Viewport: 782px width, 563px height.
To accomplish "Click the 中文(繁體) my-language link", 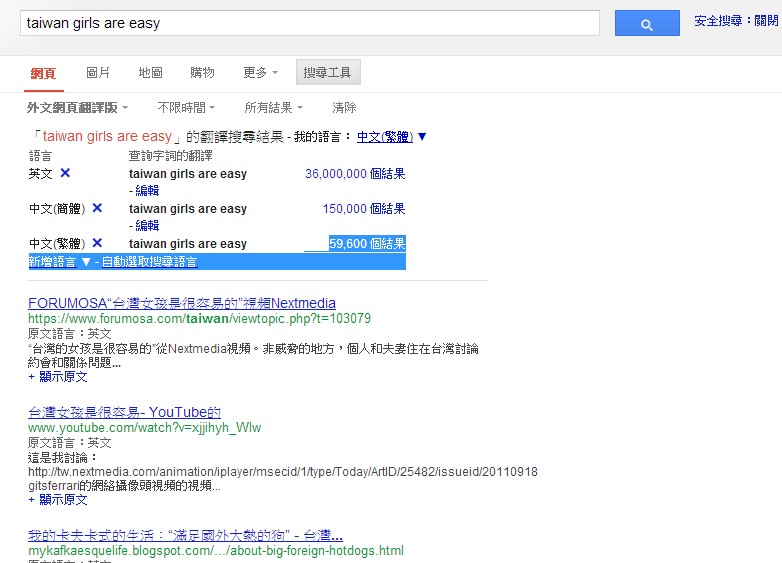I will pyautogui.click(x=385, y=137).
